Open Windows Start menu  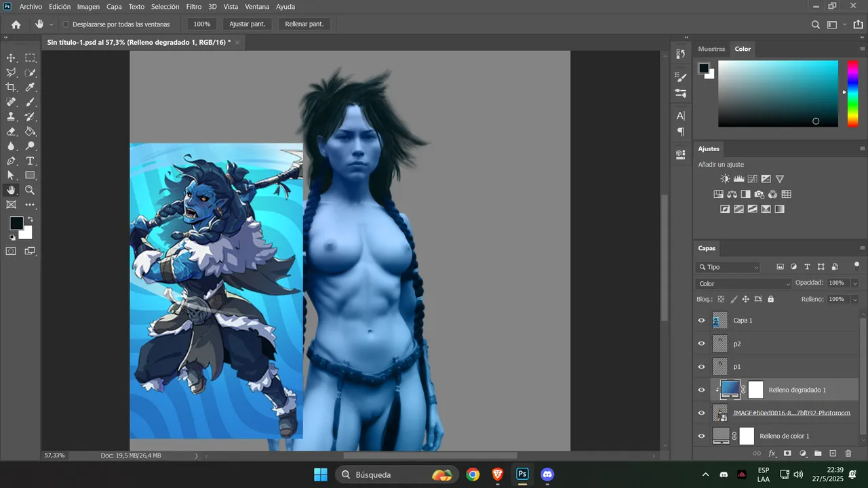pyautogui.click(x=321, y=474)
